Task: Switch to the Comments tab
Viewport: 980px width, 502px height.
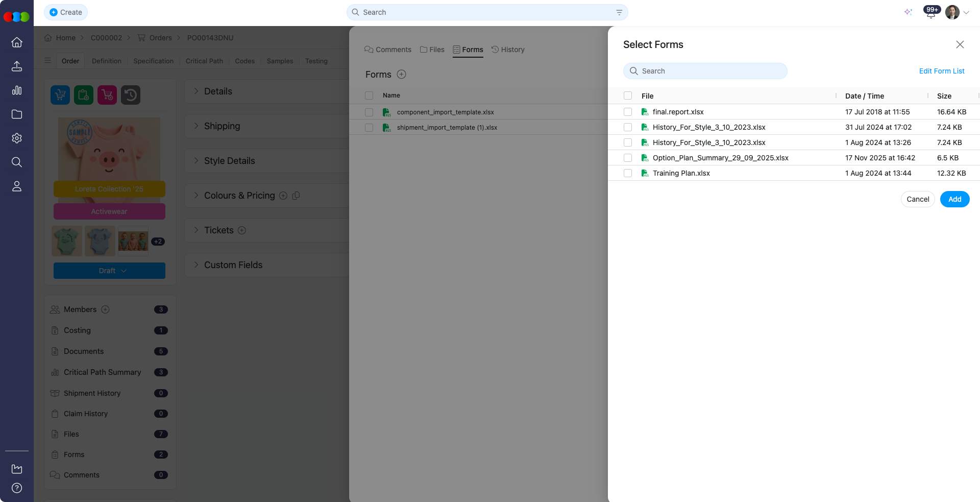Action: [x=388, y=50]
